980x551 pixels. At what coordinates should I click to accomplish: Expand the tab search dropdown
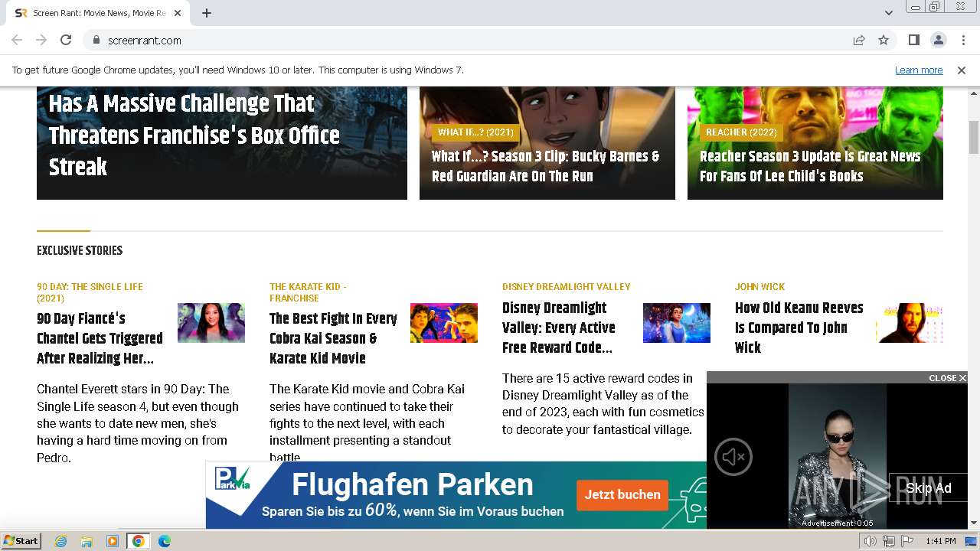888,13
